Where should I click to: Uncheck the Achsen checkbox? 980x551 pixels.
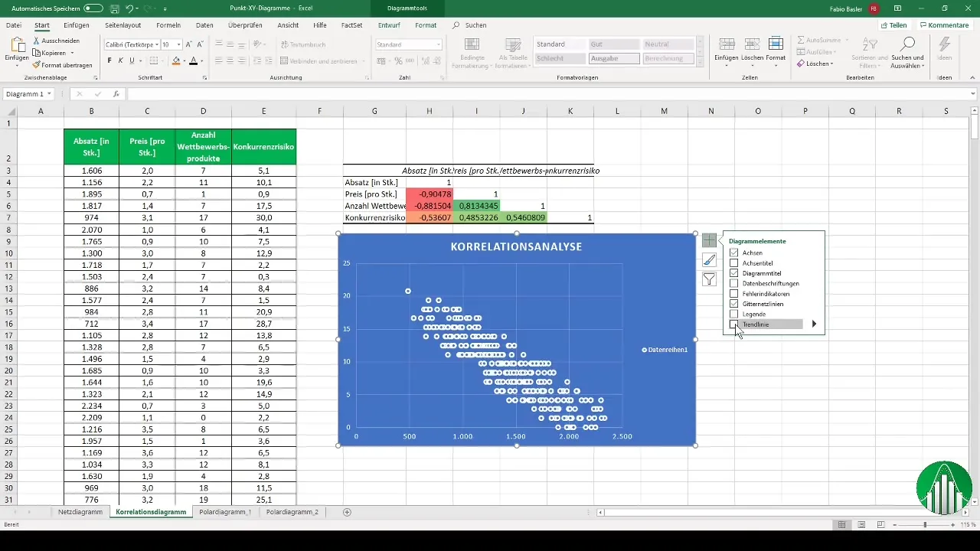pos(734,253)
